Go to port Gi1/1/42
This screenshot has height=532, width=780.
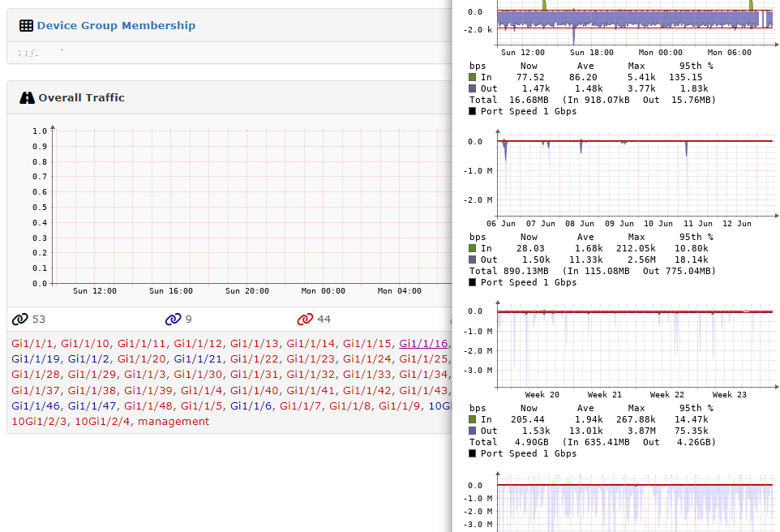366,391
